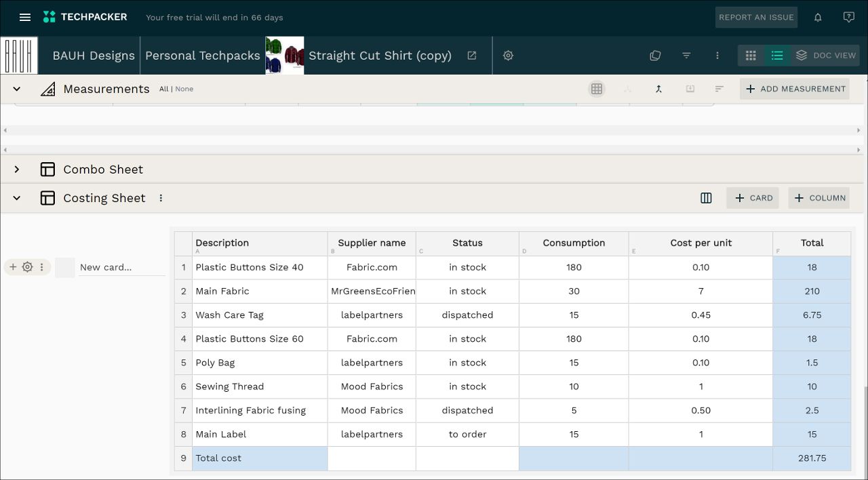Switch to Doc View
This screenshot has height=480, width=868.
[x=826, y=56]
